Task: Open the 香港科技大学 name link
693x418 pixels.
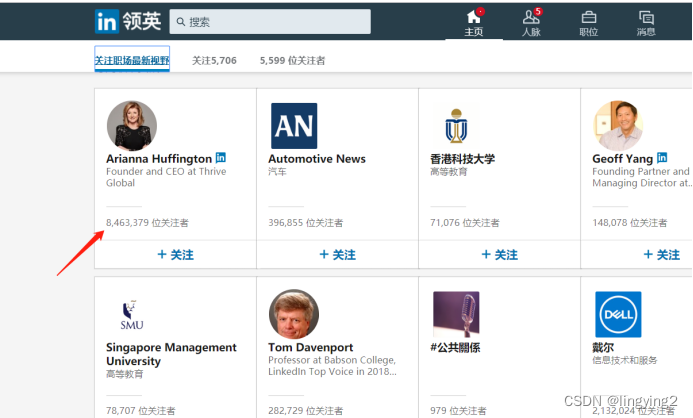Action: (x=462, y=159)
